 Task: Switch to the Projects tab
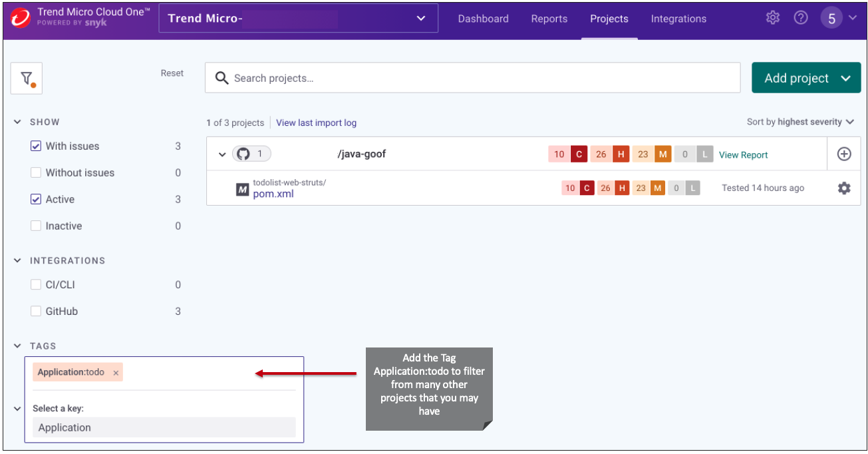609,19
